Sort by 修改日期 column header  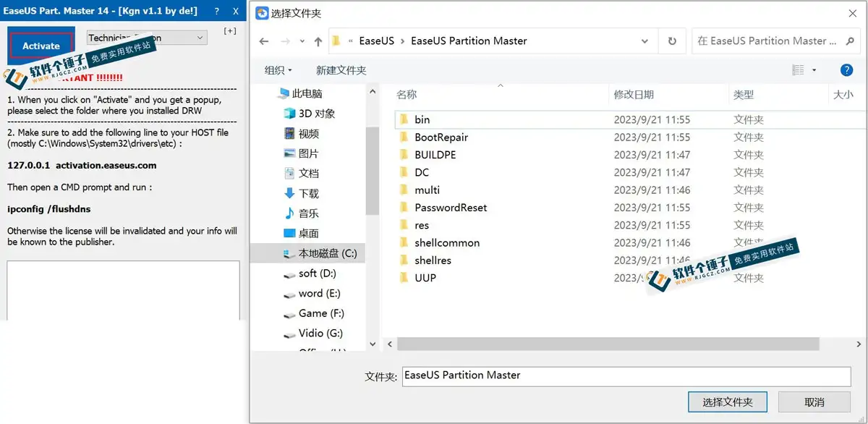[634, 95]
